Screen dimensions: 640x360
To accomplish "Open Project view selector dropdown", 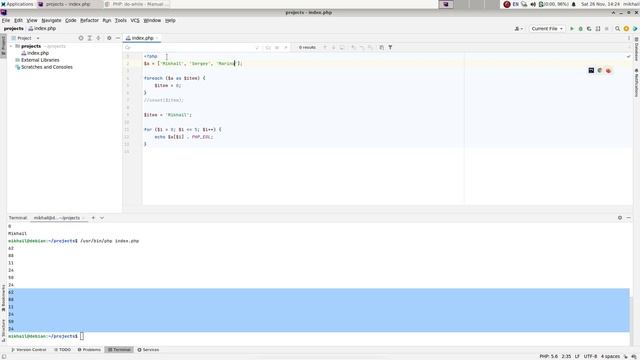I will [26, 38].
